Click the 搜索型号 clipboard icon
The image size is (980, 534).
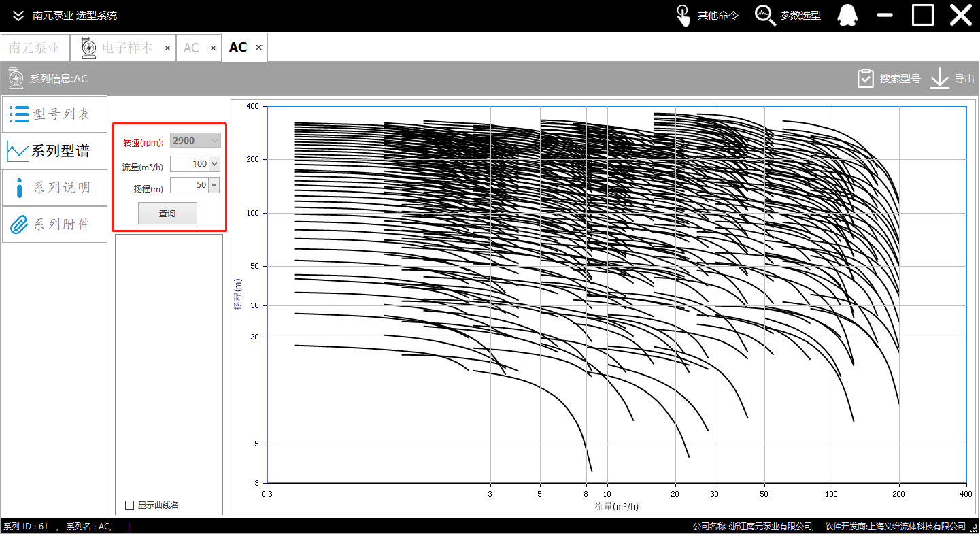[865, 78]
